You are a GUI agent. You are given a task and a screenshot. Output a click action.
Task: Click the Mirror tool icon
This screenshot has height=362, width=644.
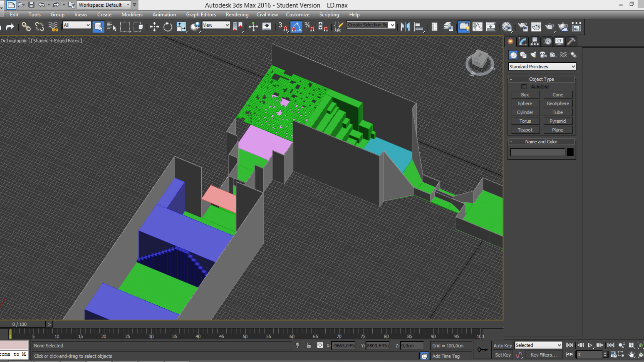click(405, 26)
